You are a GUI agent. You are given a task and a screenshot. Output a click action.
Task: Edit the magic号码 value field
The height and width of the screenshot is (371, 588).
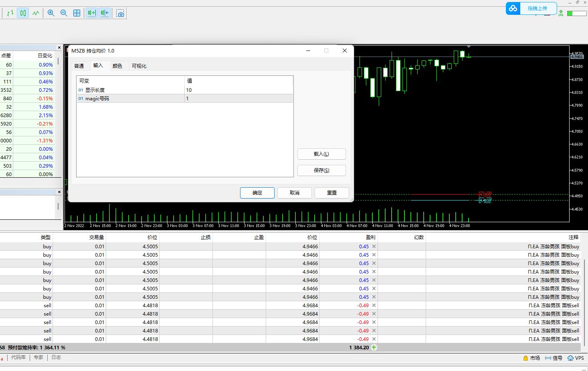[239, 98]
